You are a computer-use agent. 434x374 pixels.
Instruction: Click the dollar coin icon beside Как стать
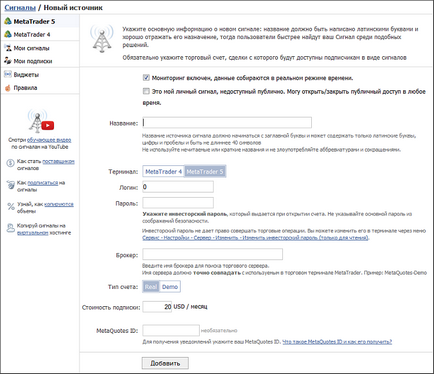(10, 163)
